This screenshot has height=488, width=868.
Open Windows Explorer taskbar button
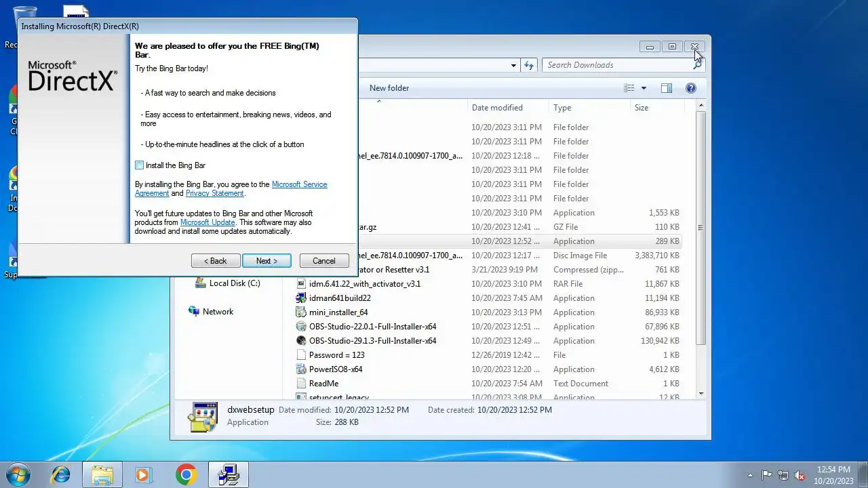(x=102, y=474)
